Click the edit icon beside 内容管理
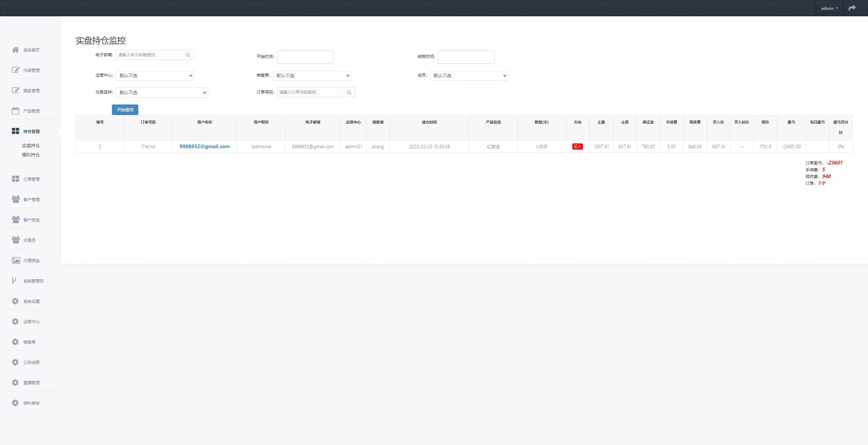The width and height of the screenshot is (868, 445). click(x=15, y=70)
